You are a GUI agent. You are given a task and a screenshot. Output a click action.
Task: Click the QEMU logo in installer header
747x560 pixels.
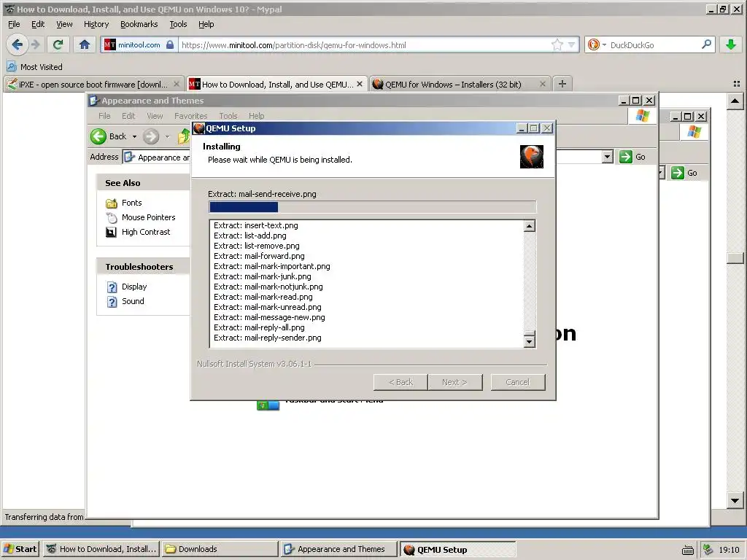531,157
